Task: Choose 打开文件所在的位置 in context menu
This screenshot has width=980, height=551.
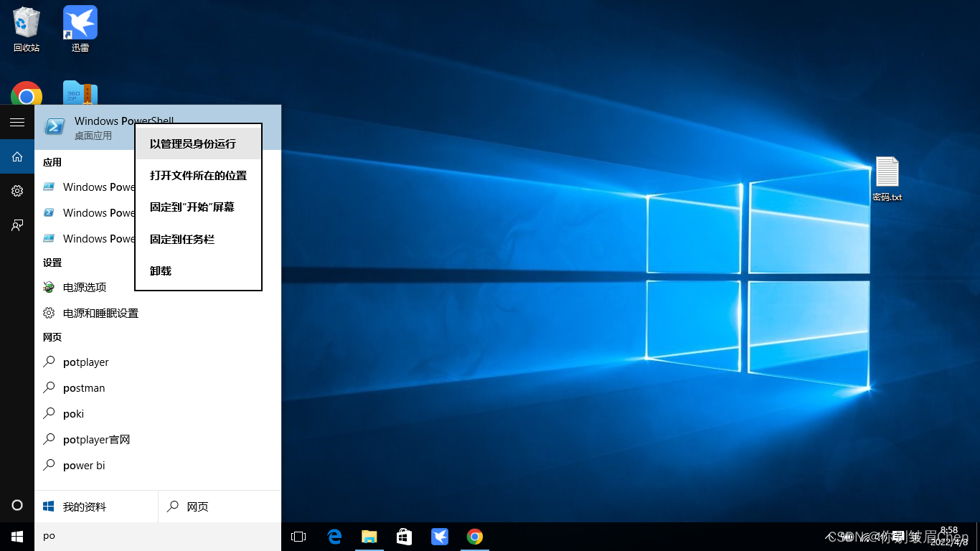Action: [x=198, y=176]
